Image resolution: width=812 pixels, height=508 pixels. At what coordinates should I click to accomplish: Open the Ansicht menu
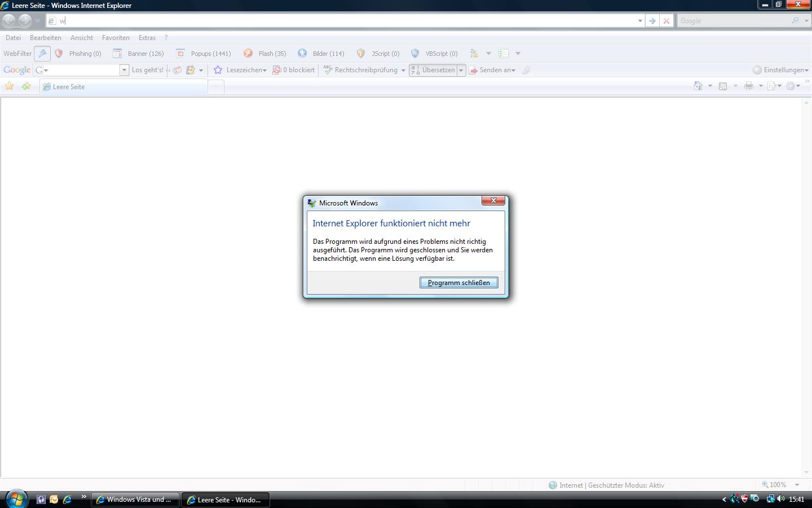pos(82,38)
